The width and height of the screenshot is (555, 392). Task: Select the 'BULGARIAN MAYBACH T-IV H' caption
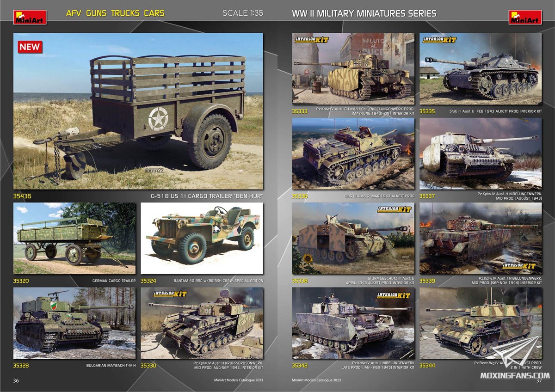coord(111,365)
